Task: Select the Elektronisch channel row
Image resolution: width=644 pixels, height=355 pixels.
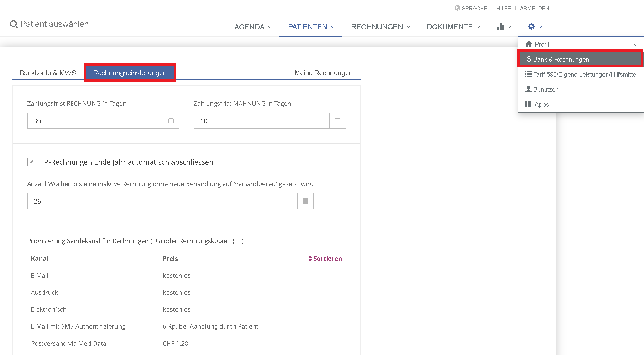Action: (x=187, y=309)
